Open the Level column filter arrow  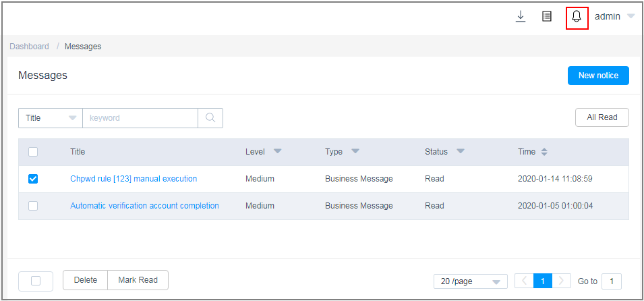coord(278,151)
